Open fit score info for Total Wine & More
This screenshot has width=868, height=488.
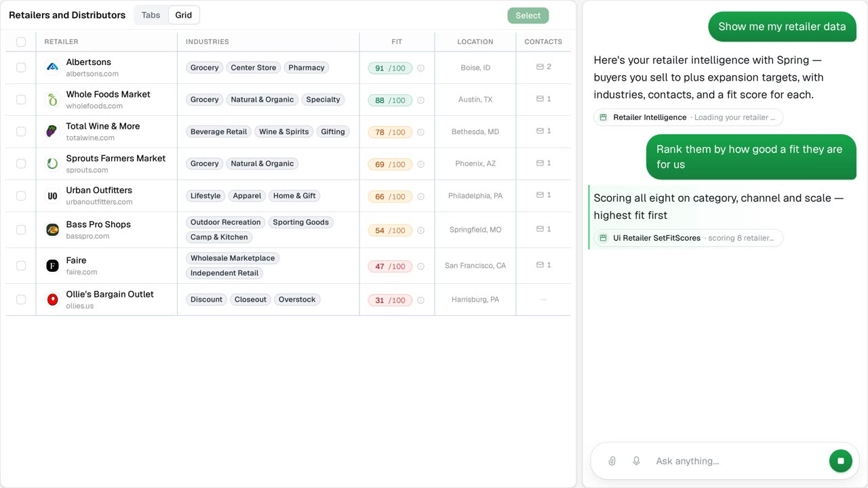420,132
